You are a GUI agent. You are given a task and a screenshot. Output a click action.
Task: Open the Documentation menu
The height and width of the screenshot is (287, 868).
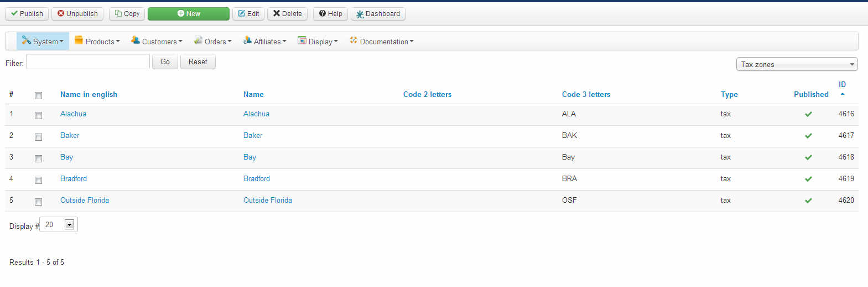[381, 41]
